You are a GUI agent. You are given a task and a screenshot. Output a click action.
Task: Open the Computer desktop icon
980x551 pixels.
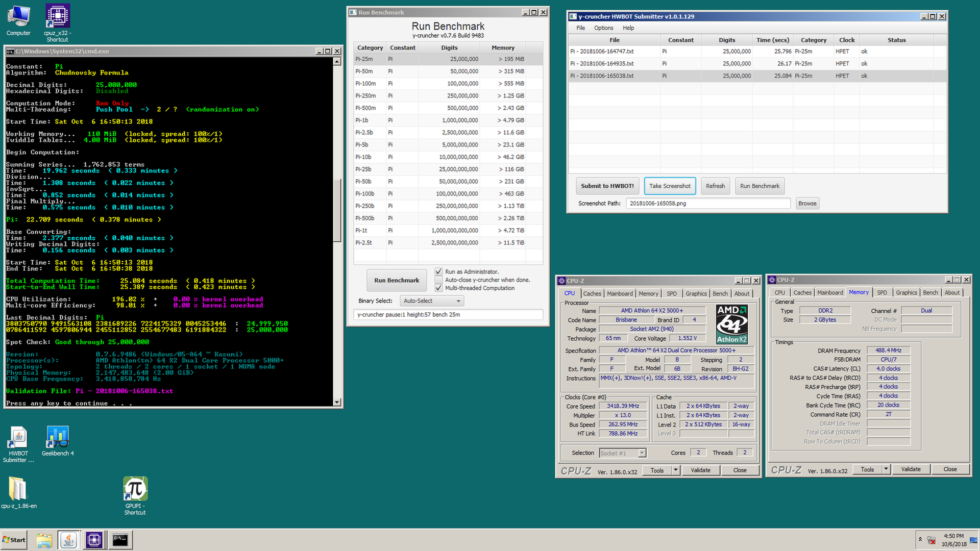click(18, 20)
